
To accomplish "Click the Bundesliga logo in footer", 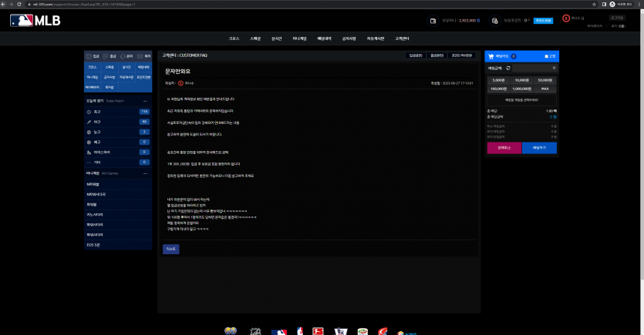I will click(x=318, y=331).
